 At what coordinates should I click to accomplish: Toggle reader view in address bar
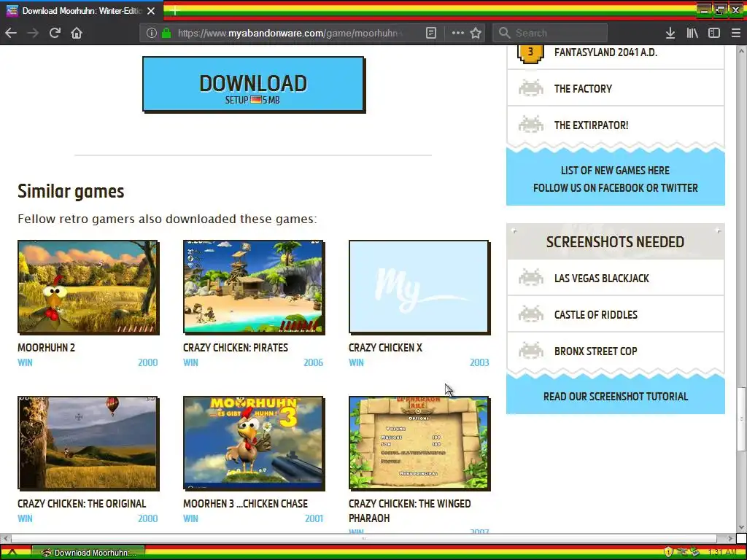(x=430, y=33)
